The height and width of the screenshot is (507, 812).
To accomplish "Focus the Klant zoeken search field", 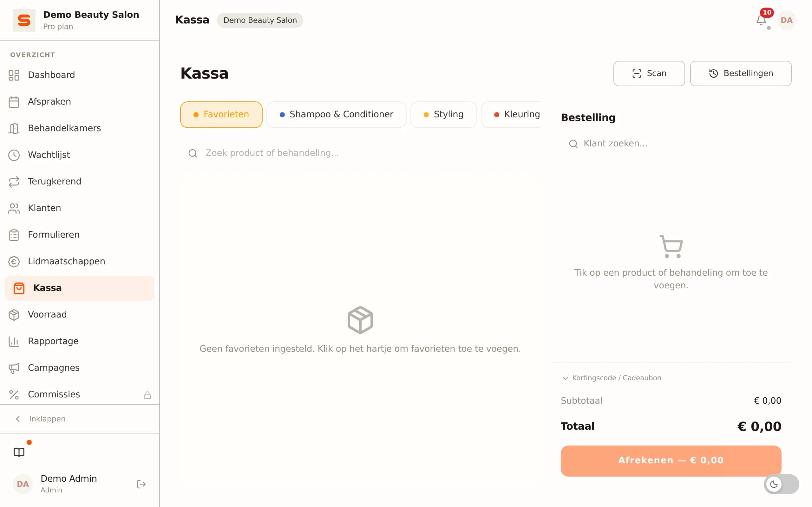I will (671, 144).
